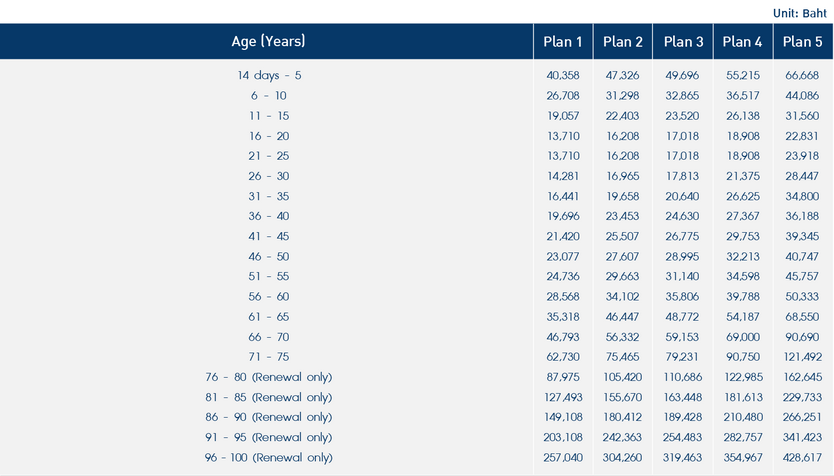This screenshot has height=476, width=834.
Task: Click the Plan 5 value 121,492
Action: tap(800, 357)
